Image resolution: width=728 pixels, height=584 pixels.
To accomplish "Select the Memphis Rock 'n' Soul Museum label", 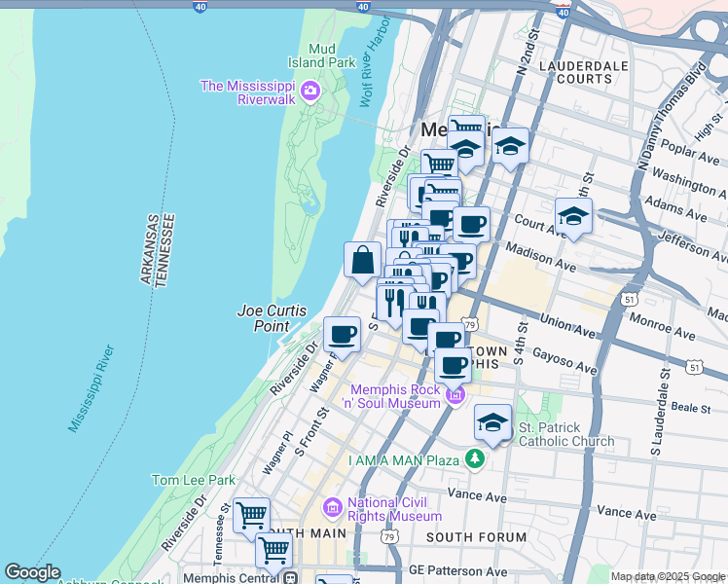I will 391,396.
